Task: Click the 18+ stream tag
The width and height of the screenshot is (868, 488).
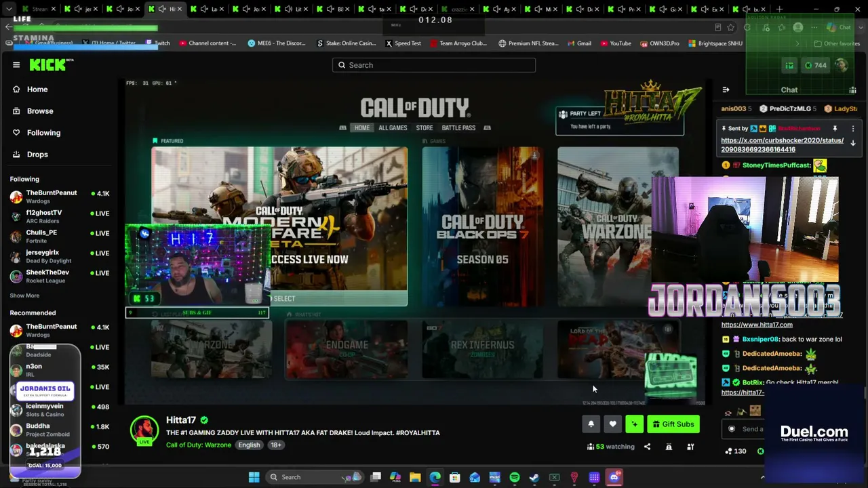Action: (x=276, y=445)
